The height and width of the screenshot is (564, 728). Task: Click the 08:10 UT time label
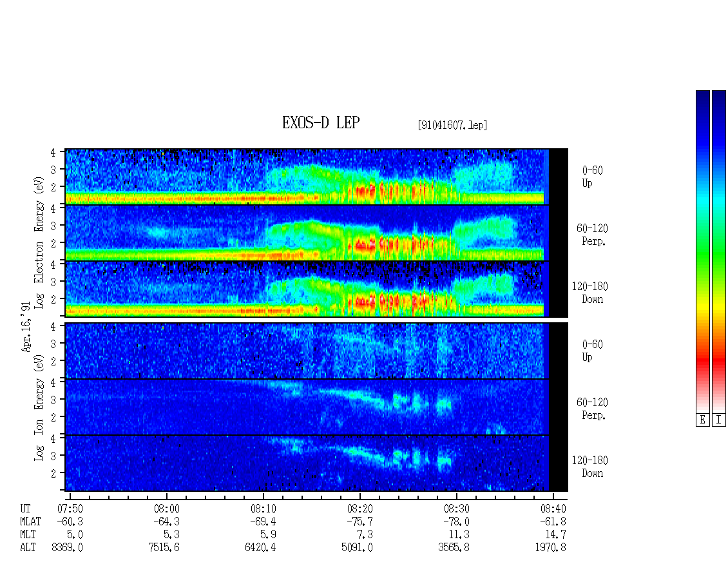tap(263, 509)
